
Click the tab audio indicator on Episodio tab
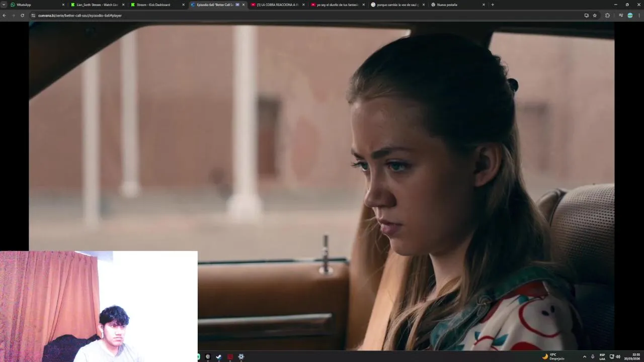(237, 5)
